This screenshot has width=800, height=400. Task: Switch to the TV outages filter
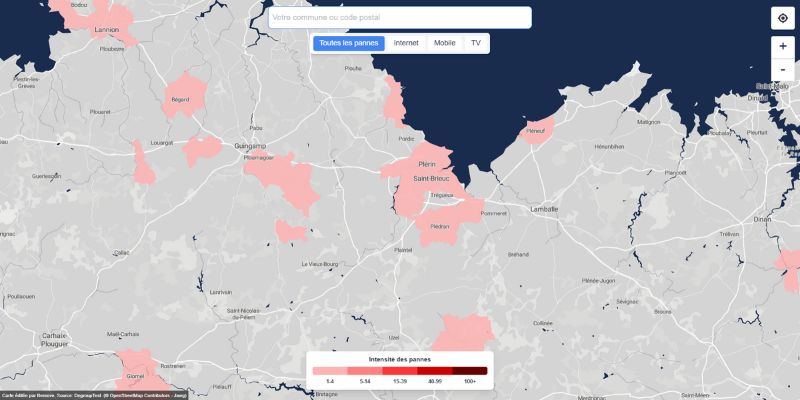point(476,43)
